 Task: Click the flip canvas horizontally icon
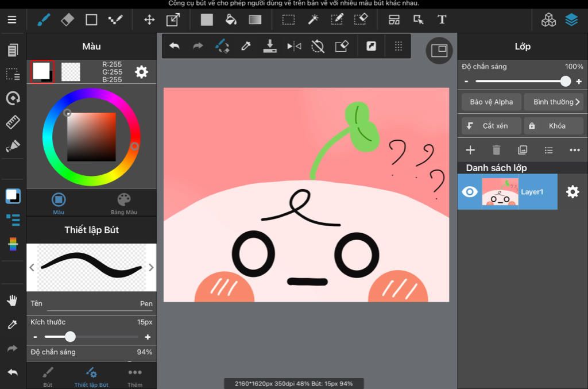(x=294, y=46)
